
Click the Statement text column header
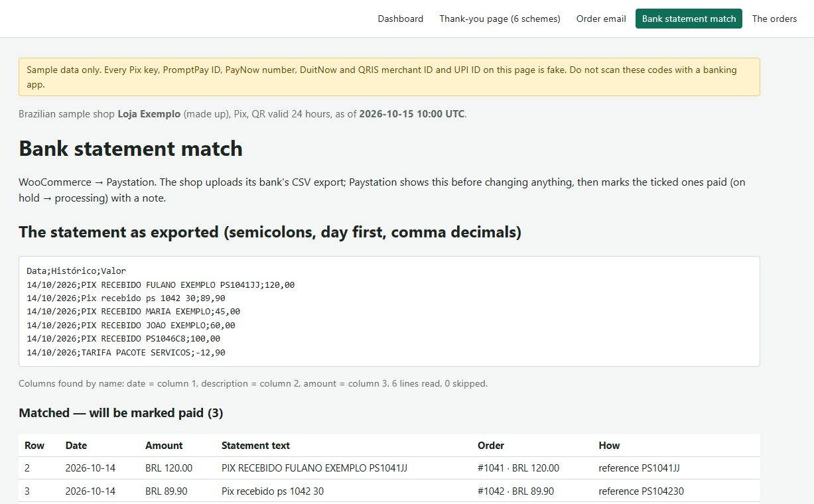coord(255,446)
